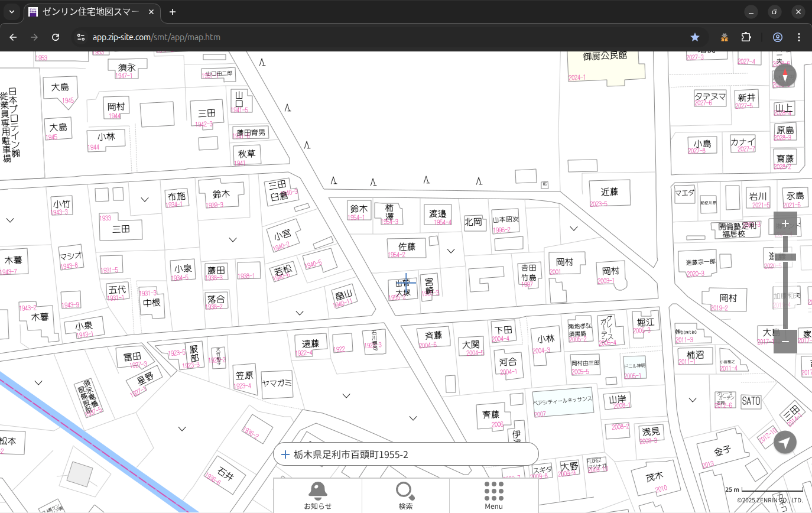View site information icon in address bar
This screenshot has width=812, height=513.
click(80, 37)
